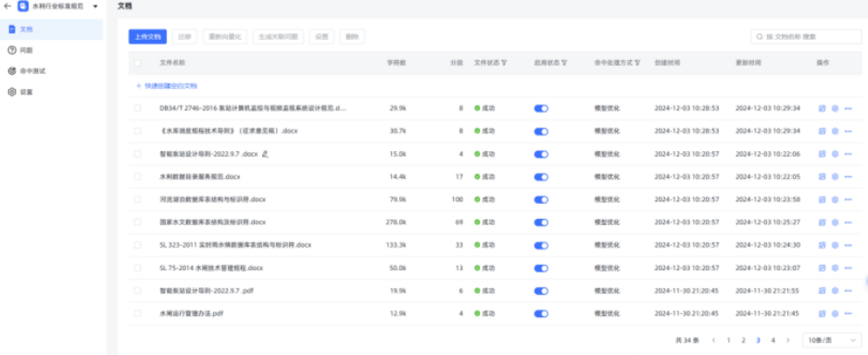Open settings gear for 《水库调度规程技术导则》 row
868x355 pixels.
tap(836, 132)
